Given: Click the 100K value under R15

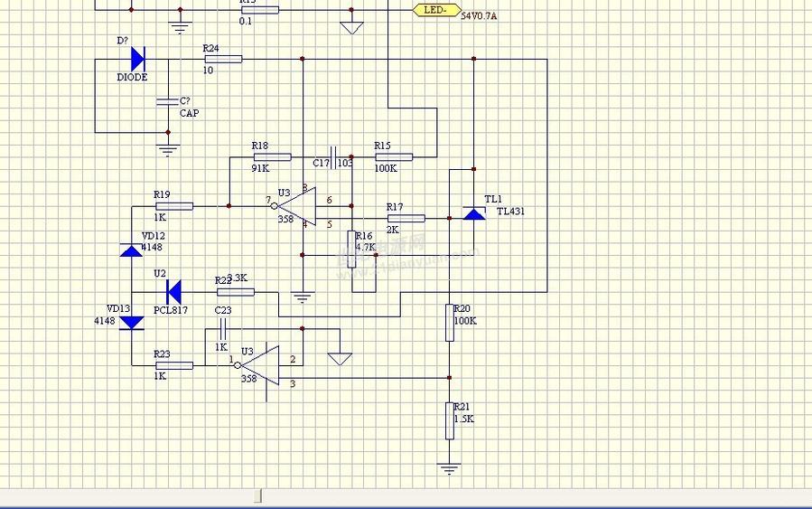Looking at the screenshot, I should (386, 168).
